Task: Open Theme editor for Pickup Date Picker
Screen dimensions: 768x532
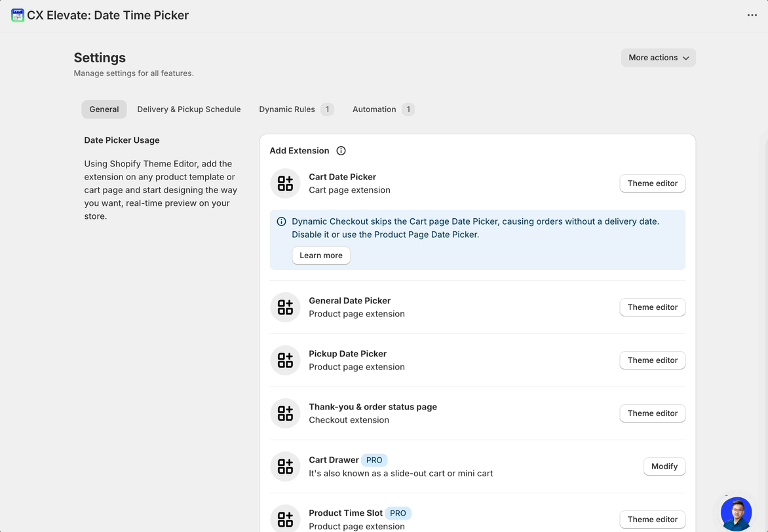Action: 653,360
